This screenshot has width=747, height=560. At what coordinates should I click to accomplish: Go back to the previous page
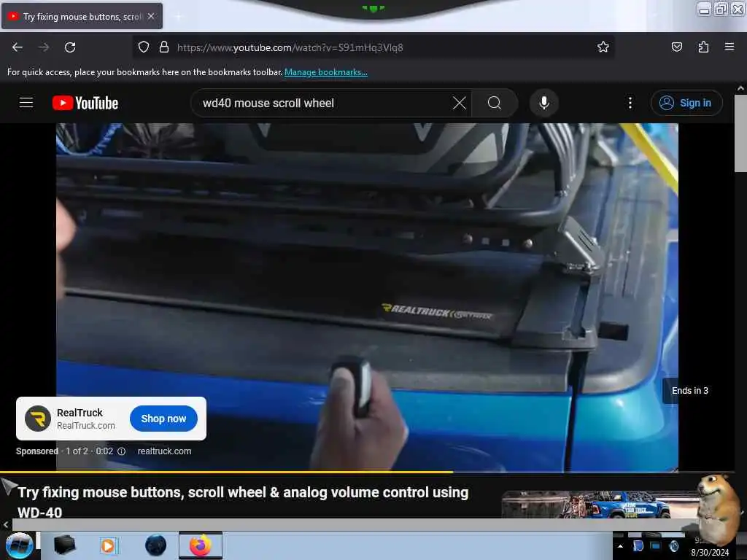tap(18, 47)
